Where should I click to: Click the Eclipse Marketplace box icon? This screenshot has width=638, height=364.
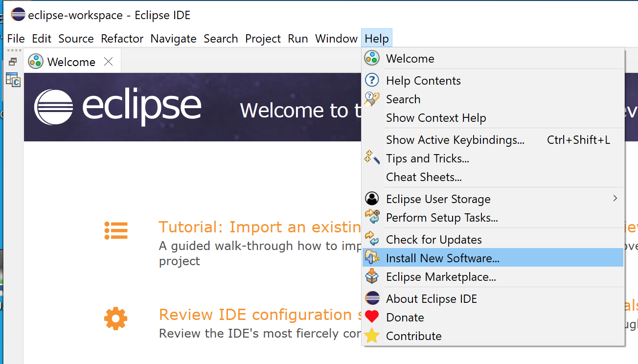(372, 276)
